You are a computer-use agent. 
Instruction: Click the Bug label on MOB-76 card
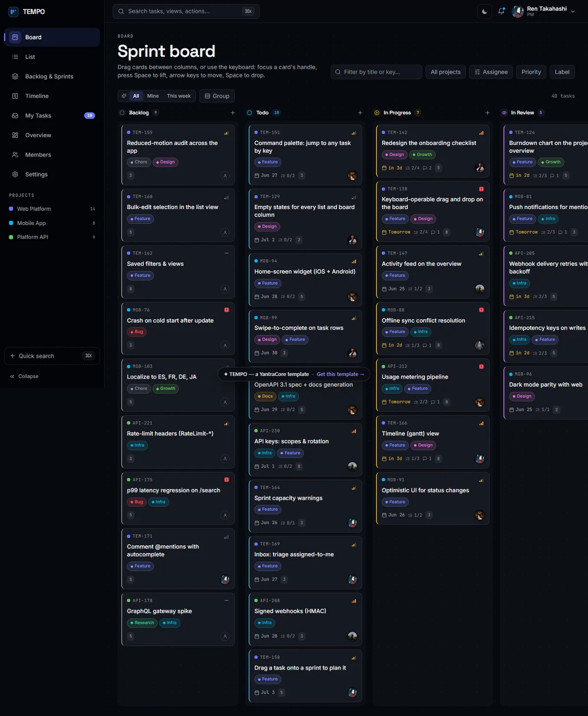137,332
